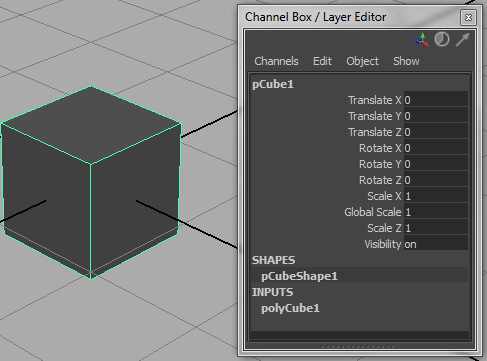Click the Rotate Z value field
Viewport: 487px width, 361px height.
pos(436,180)
